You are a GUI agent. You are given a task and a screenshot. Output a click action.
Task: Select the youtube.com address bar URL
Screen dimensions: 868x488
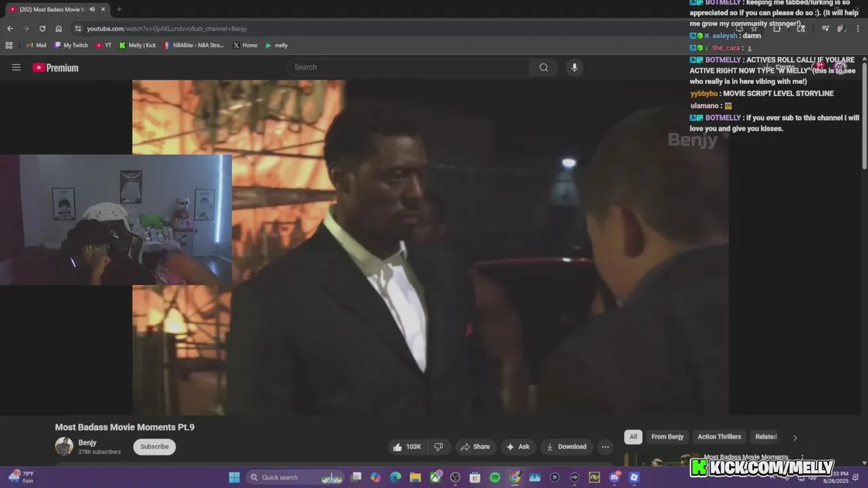(167, 28)
